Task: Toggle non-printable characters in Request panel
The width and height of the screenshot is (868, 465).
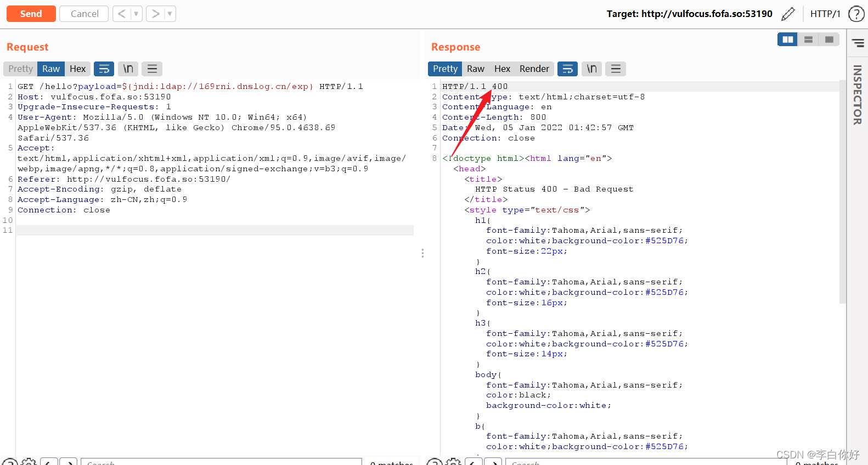Action: click(128, 69)
